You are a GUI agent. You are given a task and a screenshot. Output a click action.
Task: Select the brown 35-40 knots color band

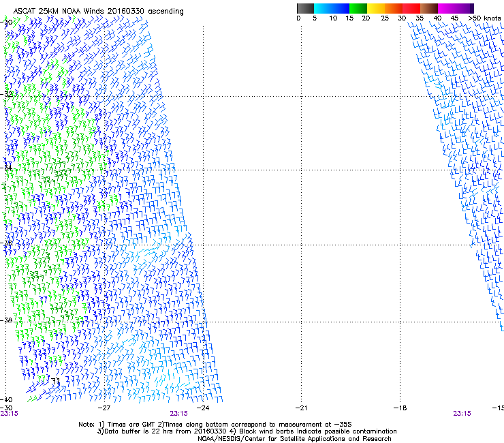(x=429, y=8)
